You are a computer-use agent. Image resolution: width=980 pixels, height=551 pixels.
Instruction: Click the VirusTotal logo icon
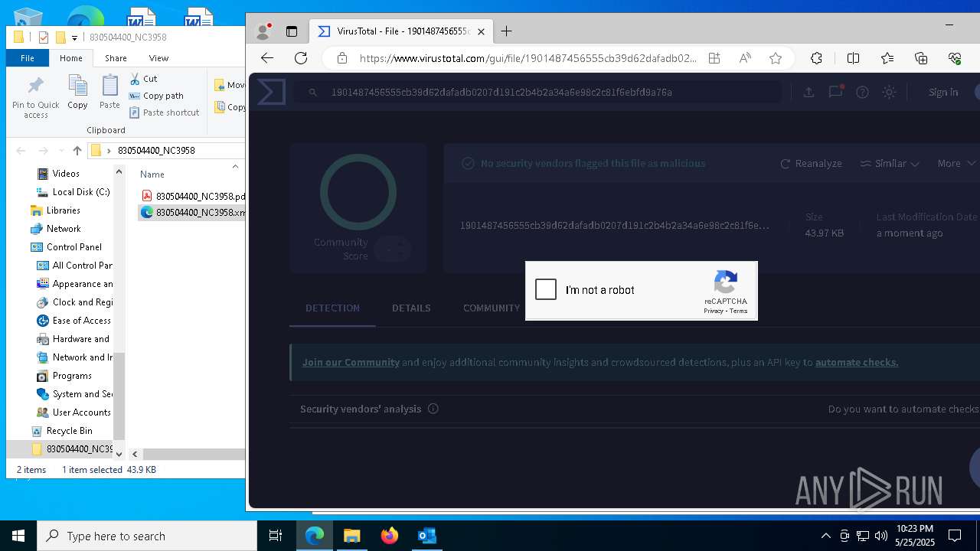pyautogui.click(x=271, y=92)
